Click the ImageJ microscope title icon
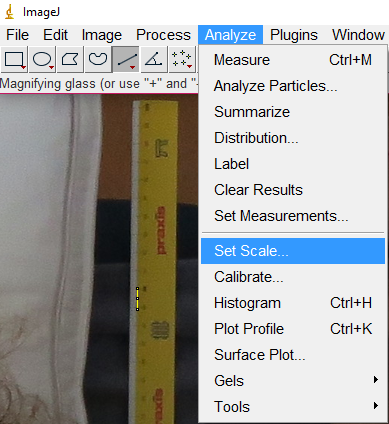Image resolution: width=389 pixels, height=424 pixels. 10,12
